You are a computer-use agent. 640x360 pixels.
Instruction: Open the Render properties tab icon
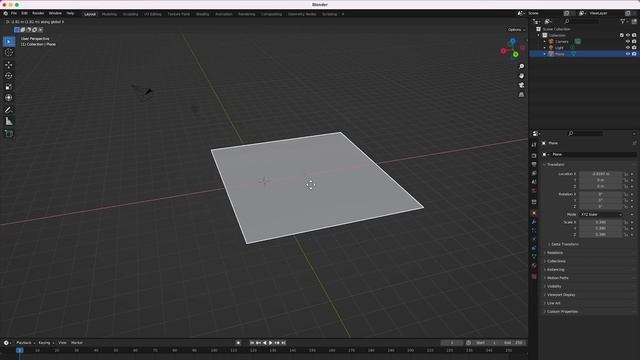(x=534, y=156)
